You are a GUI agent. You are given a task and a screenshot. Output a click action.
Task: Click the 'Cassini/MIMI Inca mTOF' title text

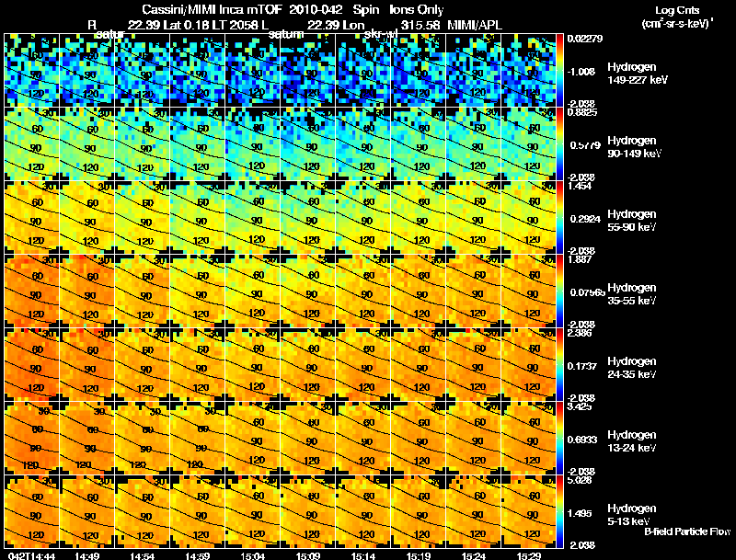213,9
